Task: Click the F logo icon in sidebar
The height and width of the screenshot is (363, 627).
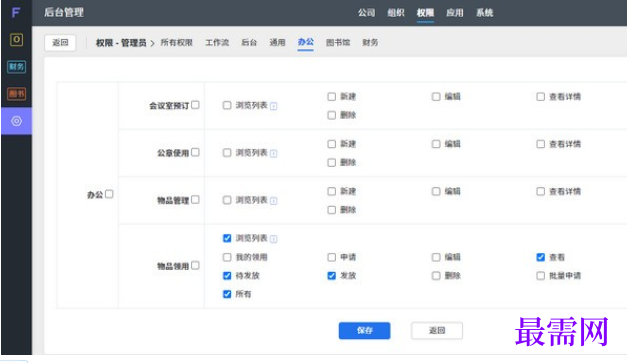Action: pyautogui.click(x=16, y=13)
